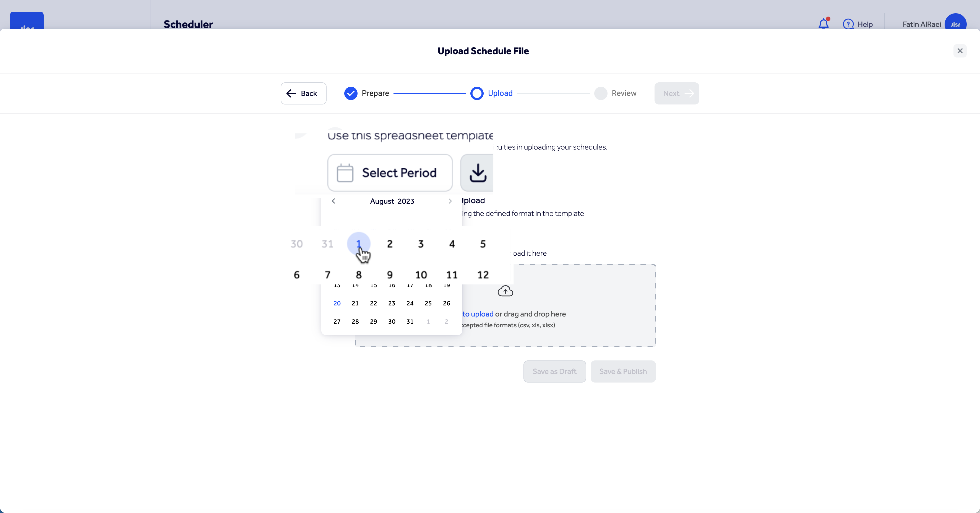Viewport: 980px width, 513px height.
Task: Open the Select Period date picker
Action: pyautogui.click(x=390, y=173)
